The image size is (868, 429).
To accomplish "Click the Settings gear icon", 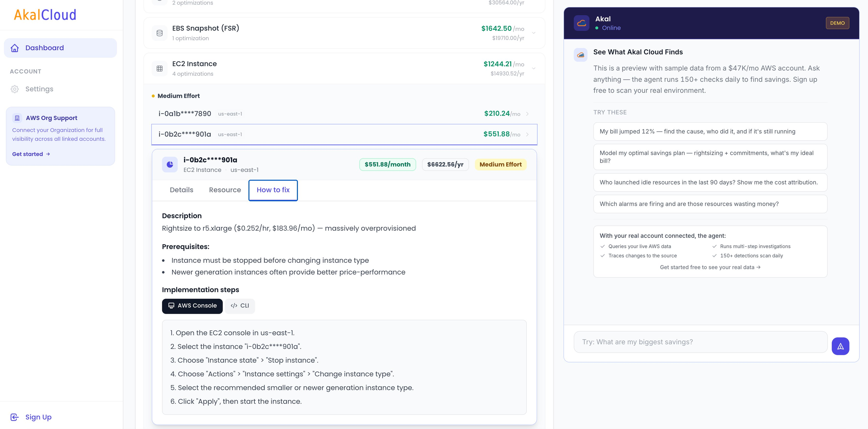I will pos(15,89).
